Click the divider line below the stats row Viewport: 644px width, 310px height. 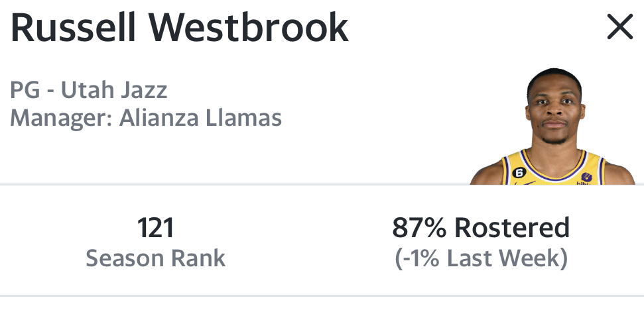click(322, 295)
